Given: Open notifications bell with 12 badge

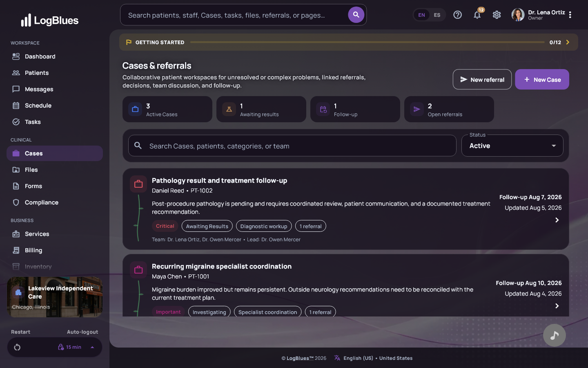Looking at the screenshot, I should coord(477,15).
